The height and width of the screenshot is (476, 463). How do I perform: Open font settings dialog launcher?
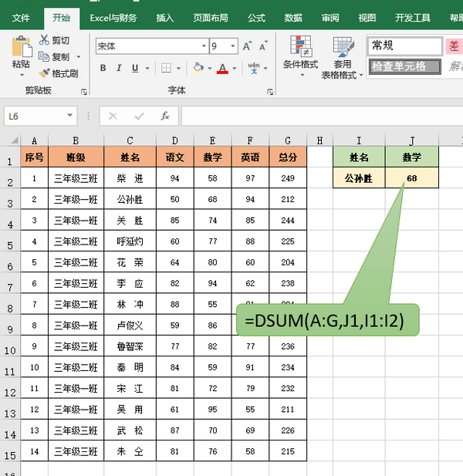point(270,92)
